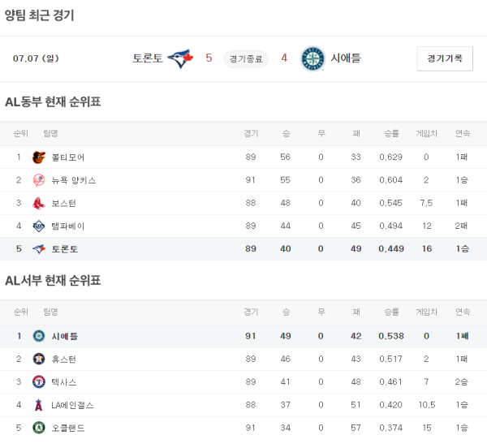The image size is (487, 448).
Task: Click the Texas Rangers team logo
Action: pos(38,381)
